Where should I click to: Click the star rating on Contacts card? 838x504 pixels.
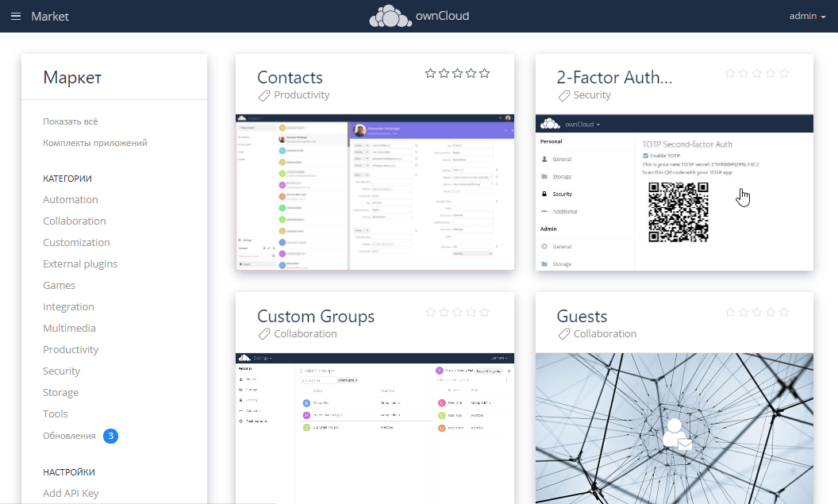457,73
